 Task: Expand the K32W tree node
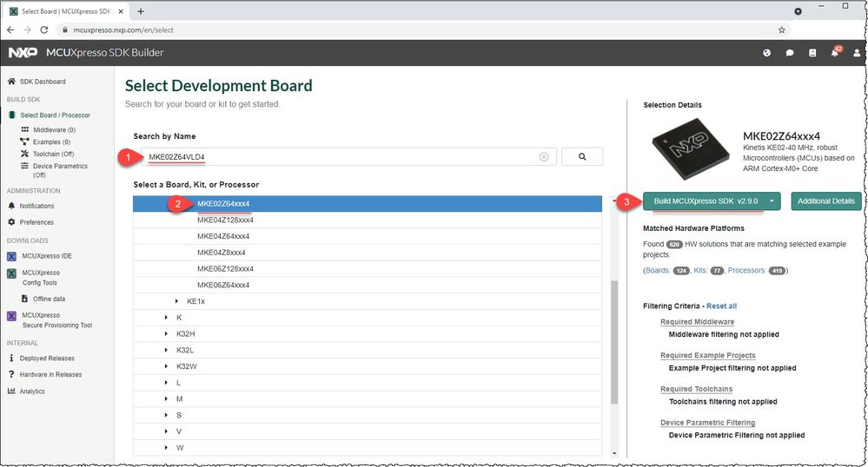(166, 366)
